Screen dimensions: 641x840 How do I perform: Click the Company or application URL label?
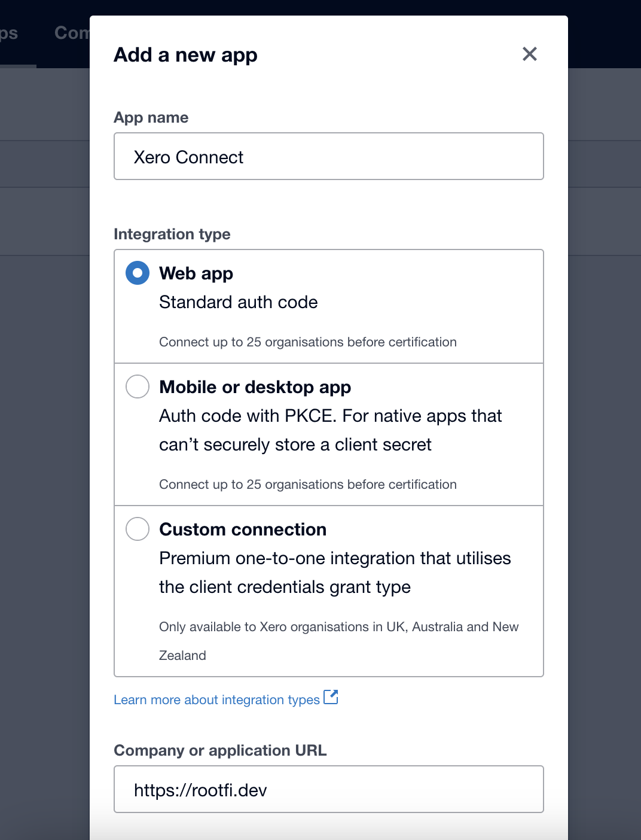(x=220, y=751)
